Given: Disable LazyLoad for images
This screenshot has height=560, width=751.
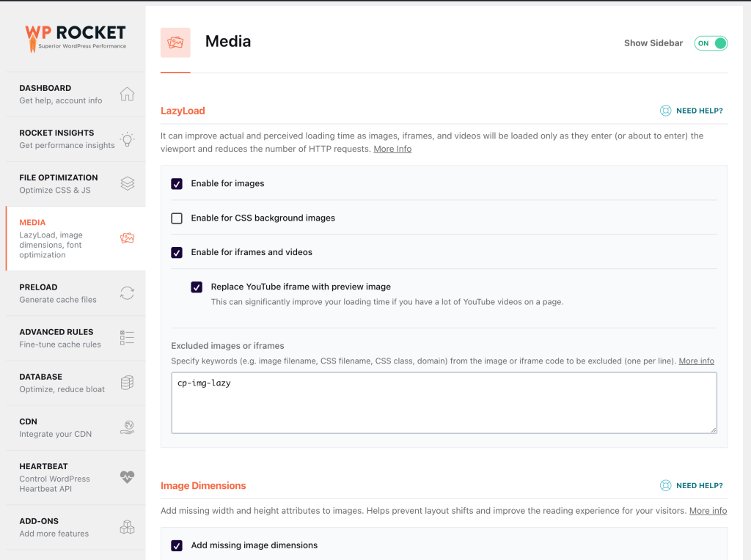Looking at the screenshot, I should pos(176,183).
